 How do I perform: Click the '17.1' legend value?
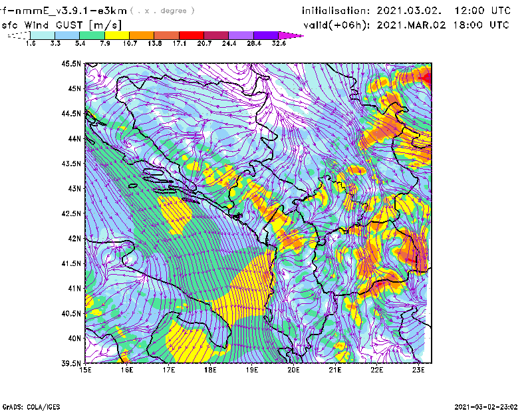180,43
